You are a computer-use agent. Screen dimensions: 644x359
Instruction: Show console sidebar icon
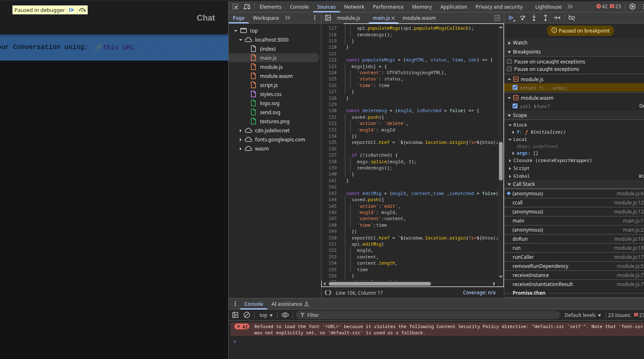click(235, 315)
